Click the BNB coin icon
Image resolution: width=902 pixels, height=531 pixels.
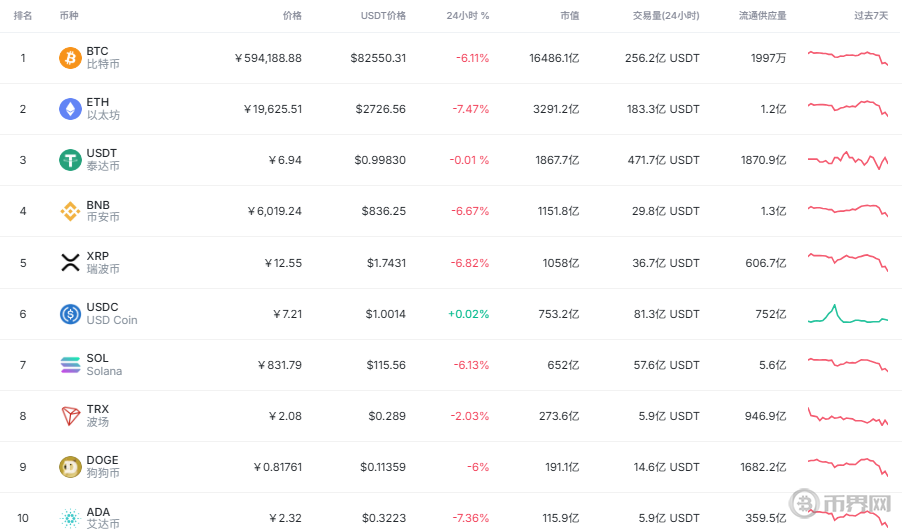70,211
